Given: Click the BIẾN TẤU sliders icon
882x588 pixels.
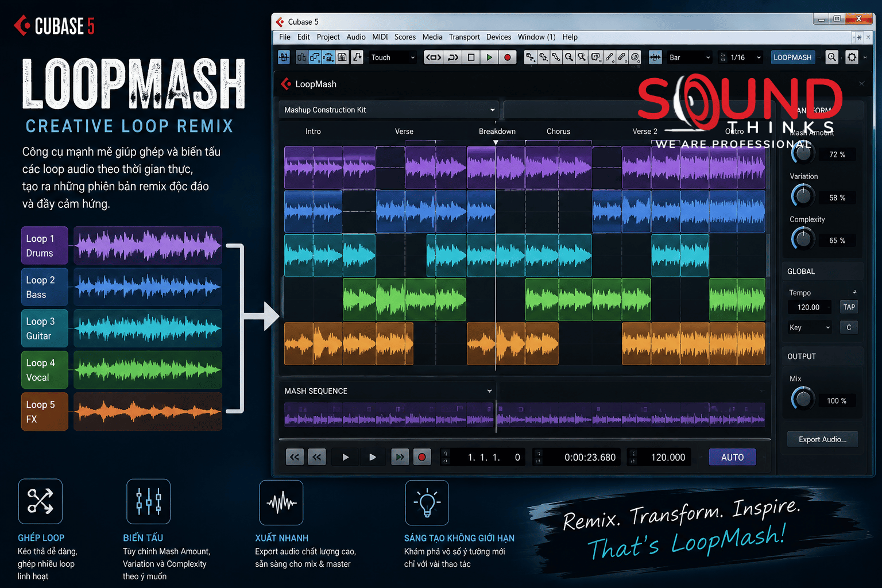Looking at the screenshot, I should tap(148, 501).
